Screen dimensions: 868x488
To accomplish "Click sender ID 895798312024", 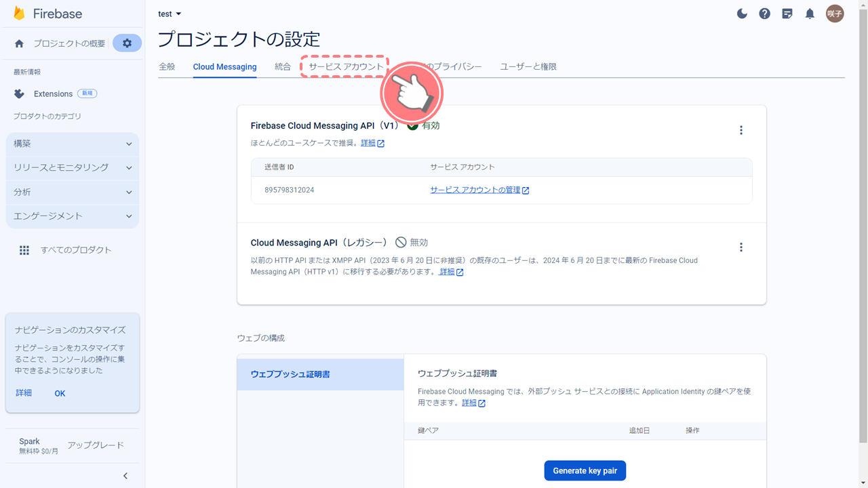I will point(290,190).
